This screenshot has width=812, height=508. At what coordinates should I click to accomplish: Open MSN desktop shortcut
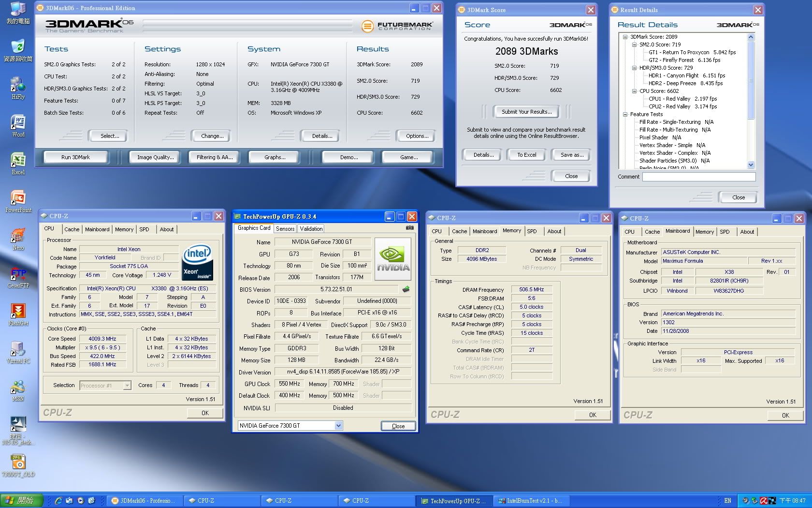point(18,389)
